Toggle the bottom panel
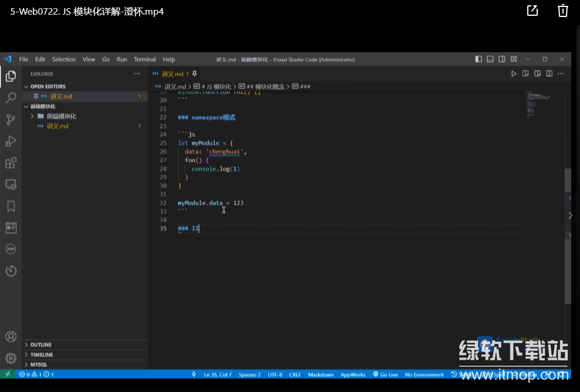Image resolution: width=580 pixels, height=392 pixels. coord(490,59)
